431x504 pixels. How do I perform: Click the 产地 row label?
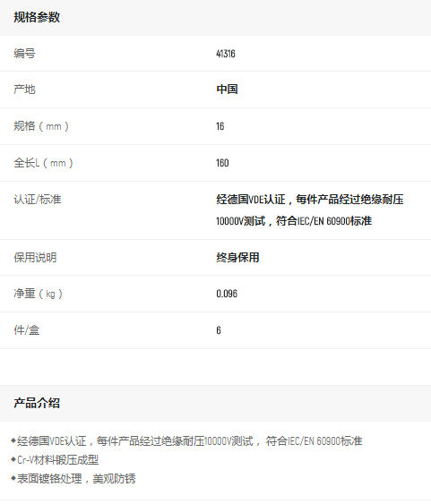click(24, 90)
